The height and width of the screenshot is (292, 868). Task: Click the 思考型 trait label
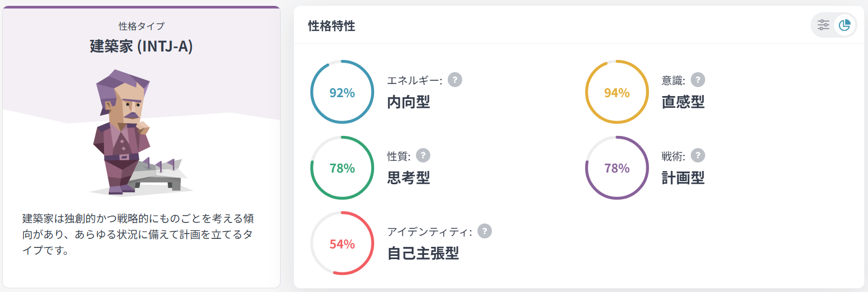pos(409,178)
